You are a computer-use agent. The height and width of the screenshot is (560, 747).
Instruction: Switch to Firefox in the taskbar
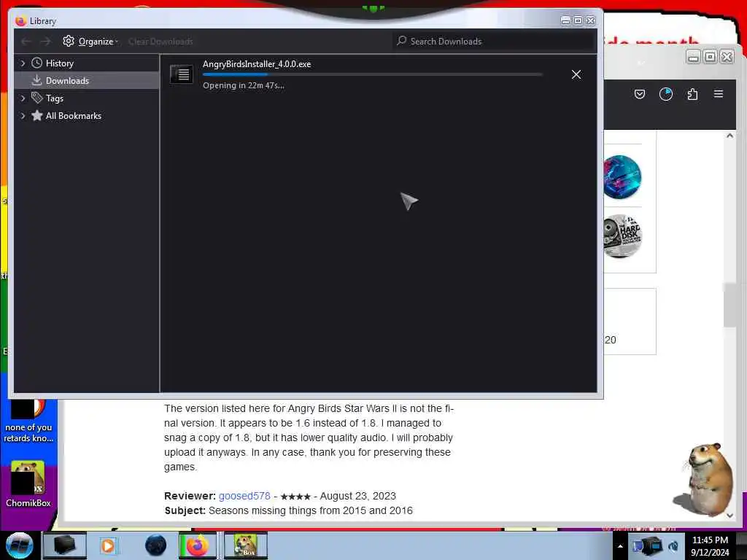(198, 545)
